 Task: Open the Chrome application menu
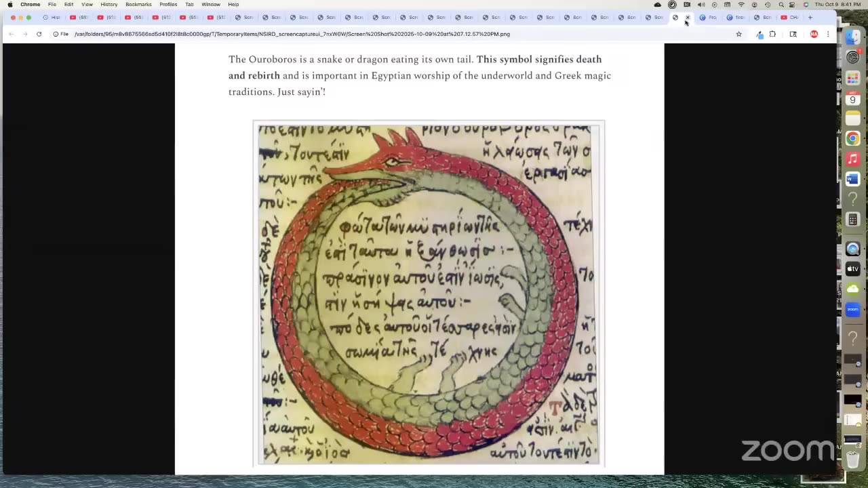31,4
